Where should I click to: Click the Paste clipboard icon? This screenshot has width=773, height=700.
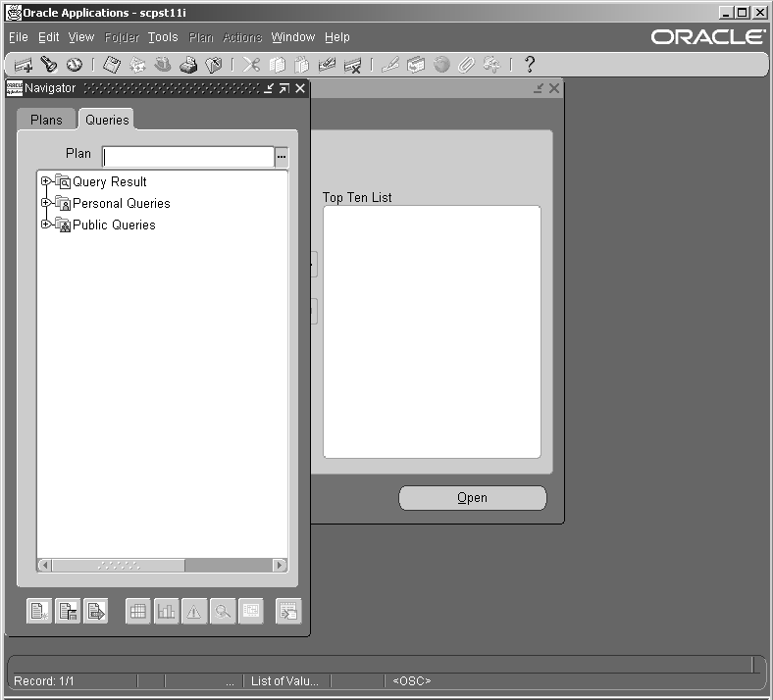click(x=302, y=65)
